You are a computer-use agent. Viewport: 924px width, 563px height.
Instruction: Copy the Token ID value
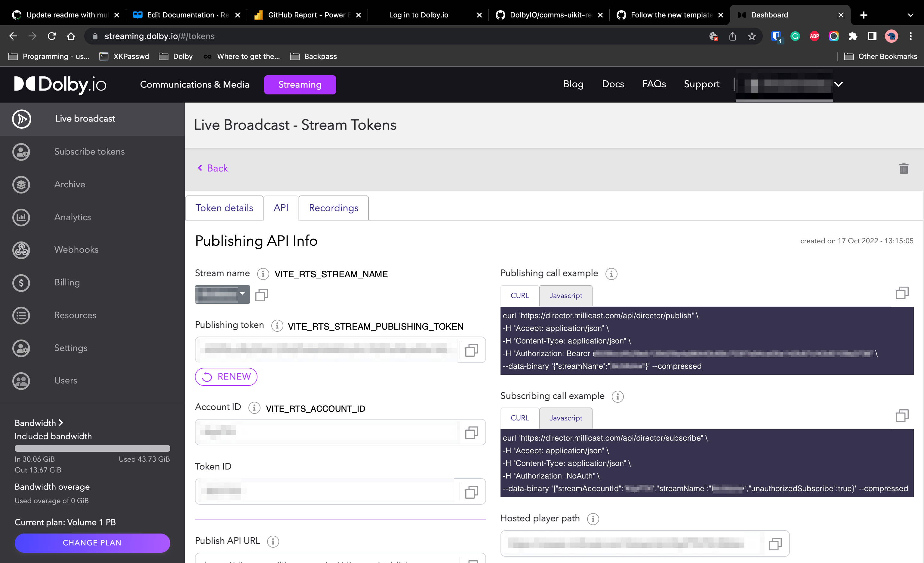point(471,492)
